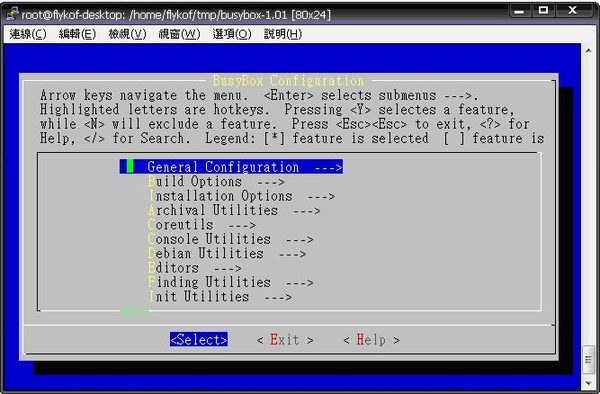Open the 檢視(V) menu

click(x=127, y=34)
